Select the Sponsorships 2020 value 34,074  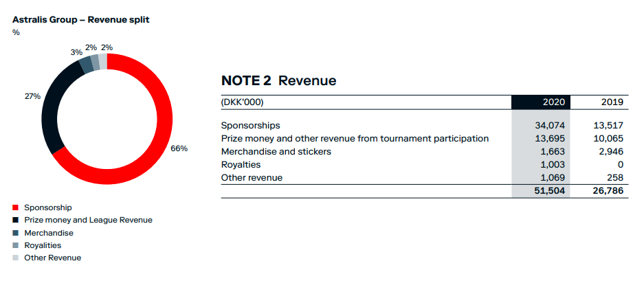(x=551, y=125)
